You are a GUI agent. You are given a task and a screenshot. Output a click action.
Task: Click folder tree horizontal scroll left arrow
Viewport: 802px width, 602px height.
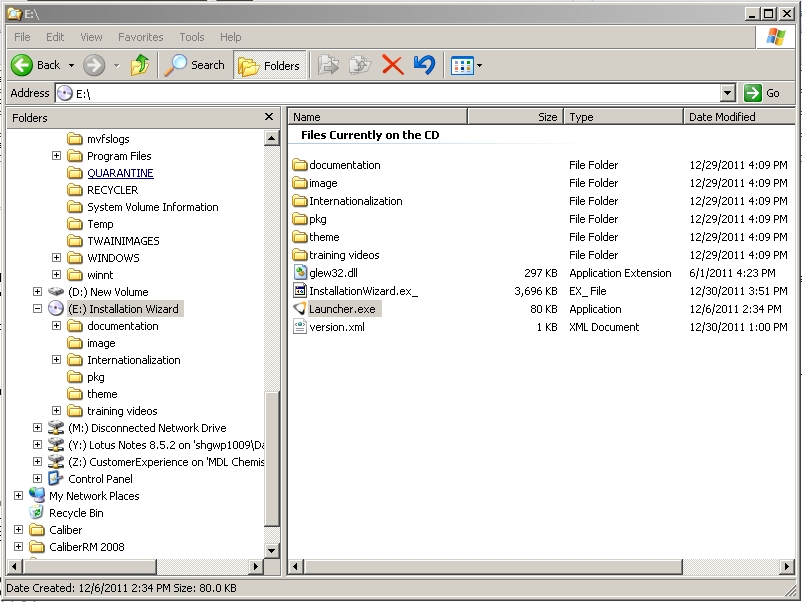coord(14,567)
